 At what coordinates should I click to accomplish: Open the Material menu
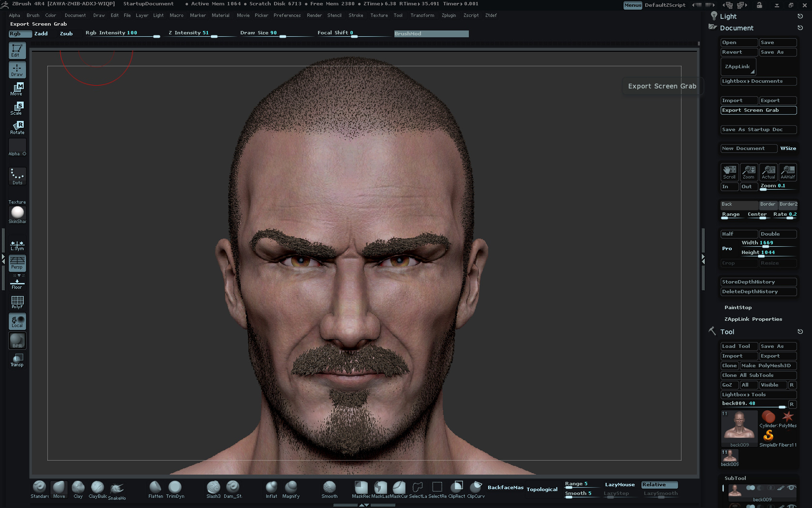coord(220,15)
